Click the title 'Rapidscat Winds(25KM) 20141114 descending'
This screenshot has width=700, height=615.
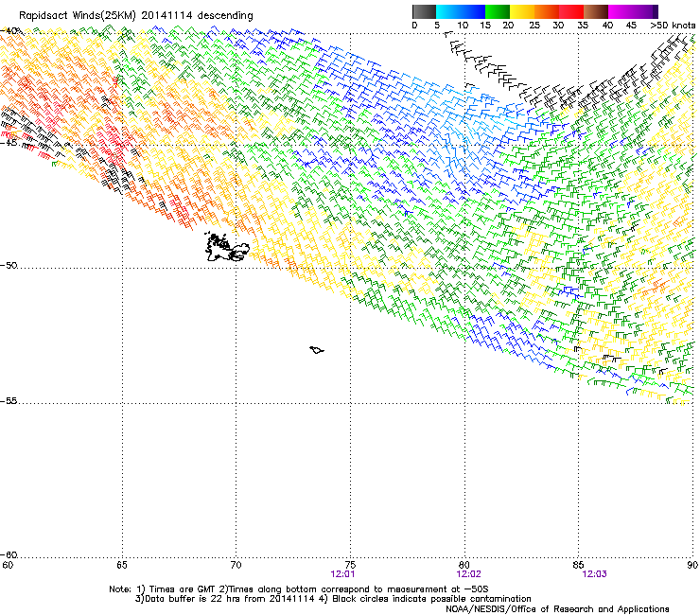click(135, 16)
